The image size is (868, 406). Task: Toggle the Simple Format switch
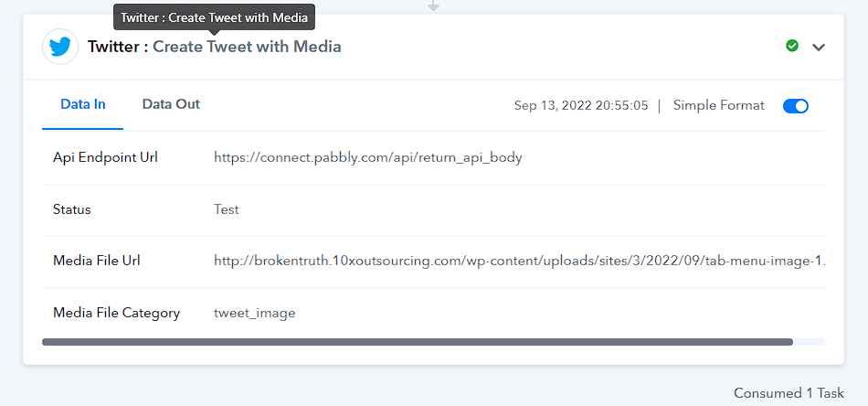coord(796,106)
